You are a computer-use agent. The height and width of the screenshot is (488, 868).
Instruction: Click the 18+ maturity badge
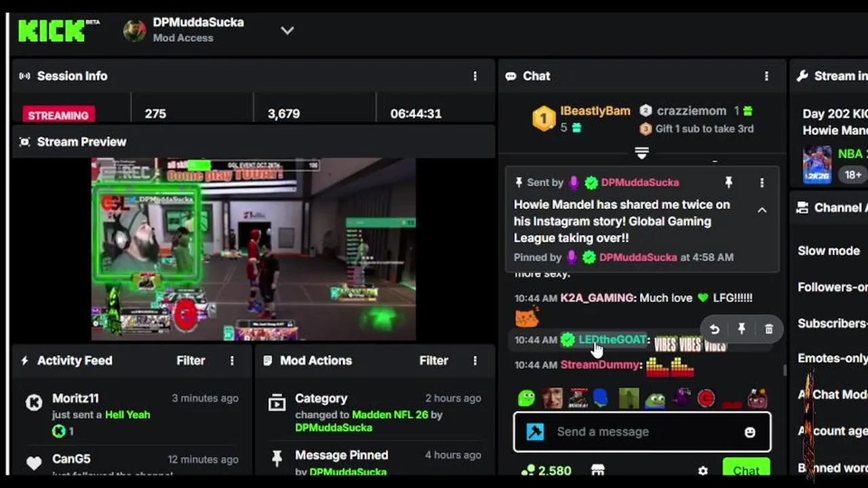pyautogui.click(x=853, y=174)
